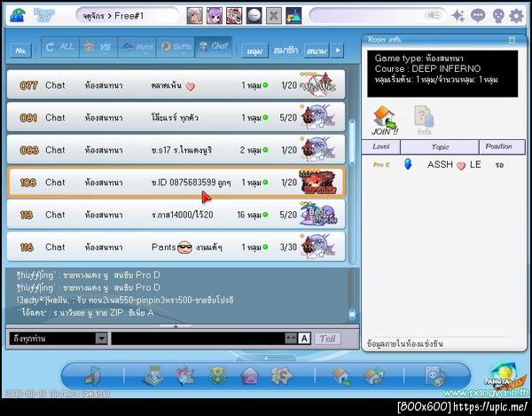The height and width of the screenshot is (416, 532).
Task: Click the JOIN !! house icon
Action: (385, 121)
